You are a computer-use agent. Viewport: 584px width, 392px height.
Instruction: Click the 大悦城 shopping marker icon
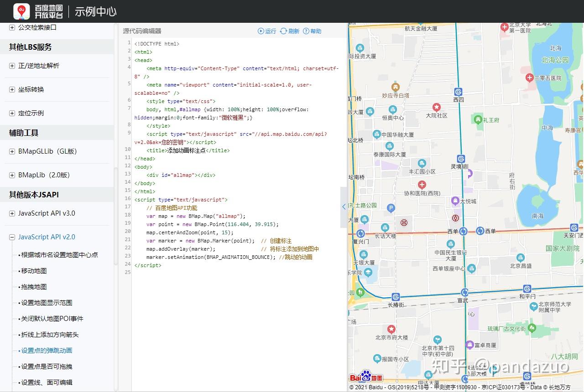pos(455,201)
